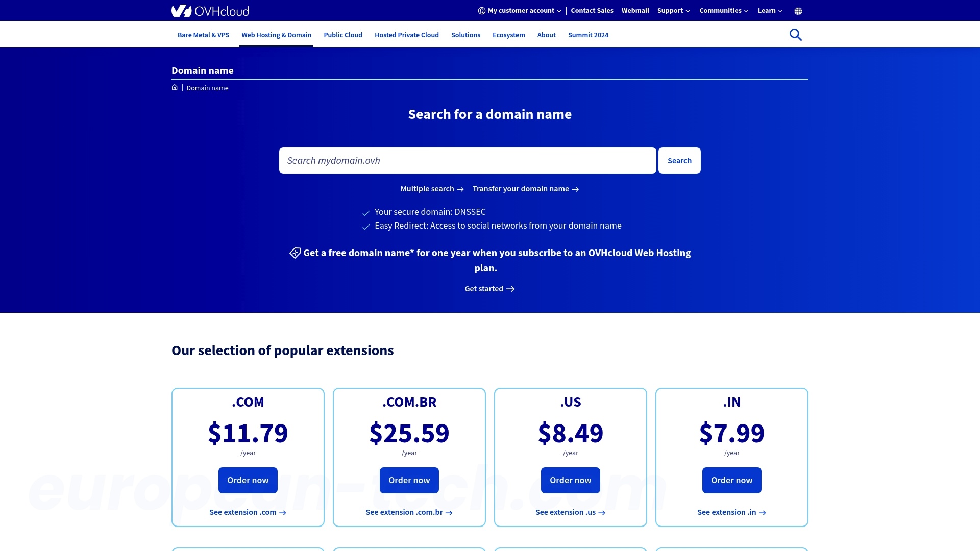Open the language globe selector
This screenshot has height=551, width=980.
click(798, 10)
